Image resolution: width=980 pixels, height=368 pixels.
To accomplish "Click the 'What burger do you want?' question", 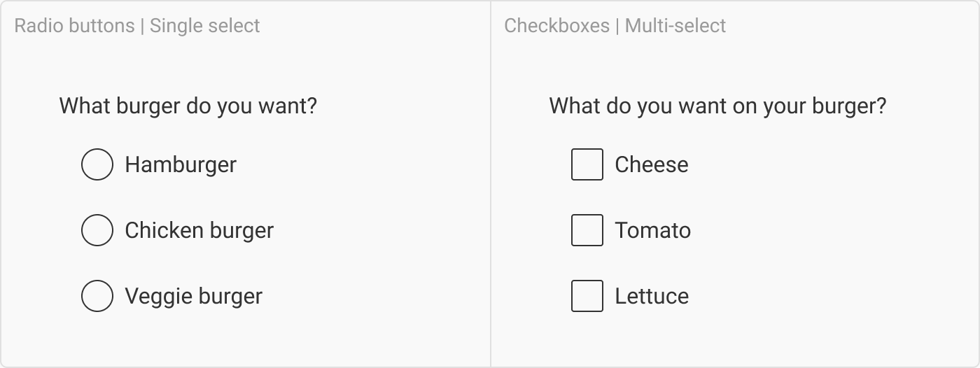I will pos(188,106).
